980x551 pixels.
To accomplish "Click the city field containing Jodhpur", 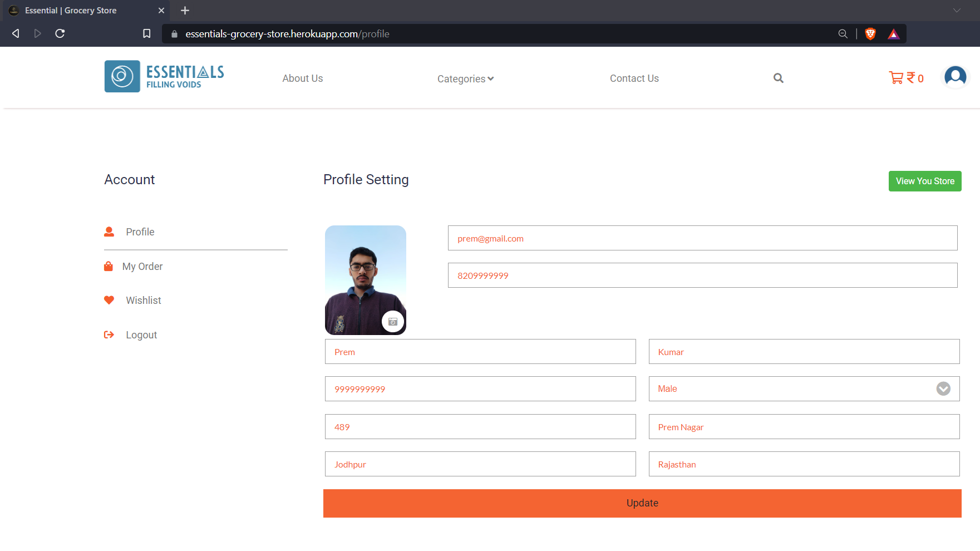I will (x=480, y=464).
